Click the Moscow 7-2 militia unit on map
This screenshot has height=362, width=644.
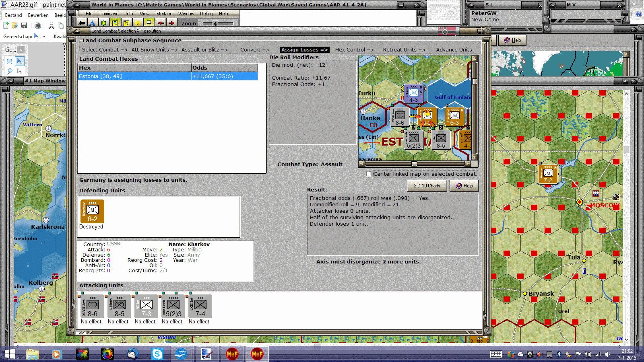548,174
